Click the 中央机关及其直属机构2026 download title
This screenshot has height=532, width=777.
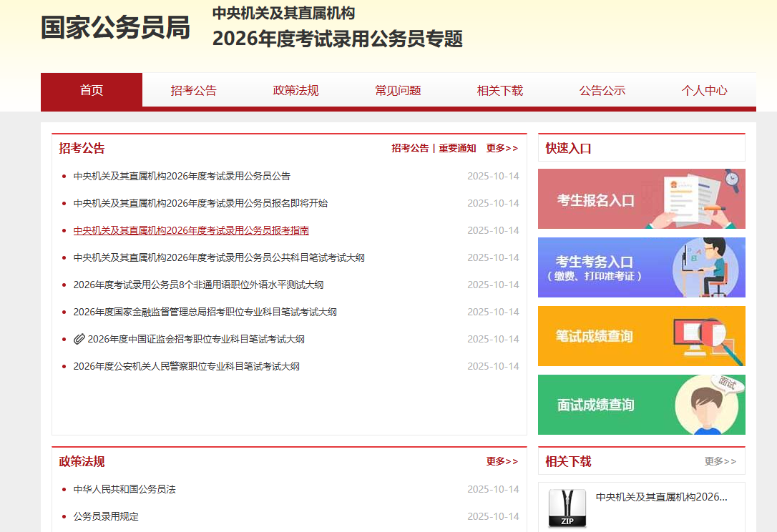pyautogui.click(x=661, y=496)
